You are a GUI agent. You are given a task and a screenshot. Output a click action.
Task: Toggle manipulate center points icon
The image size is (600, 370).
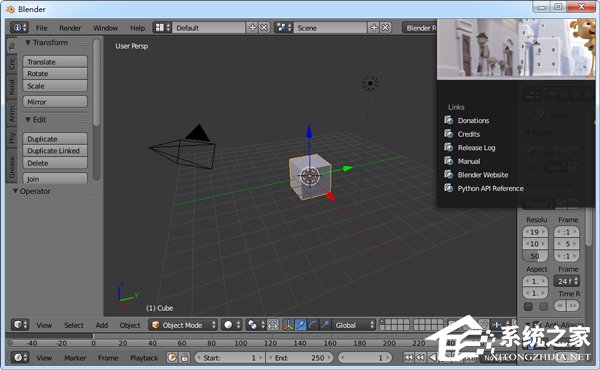point(272,325)
